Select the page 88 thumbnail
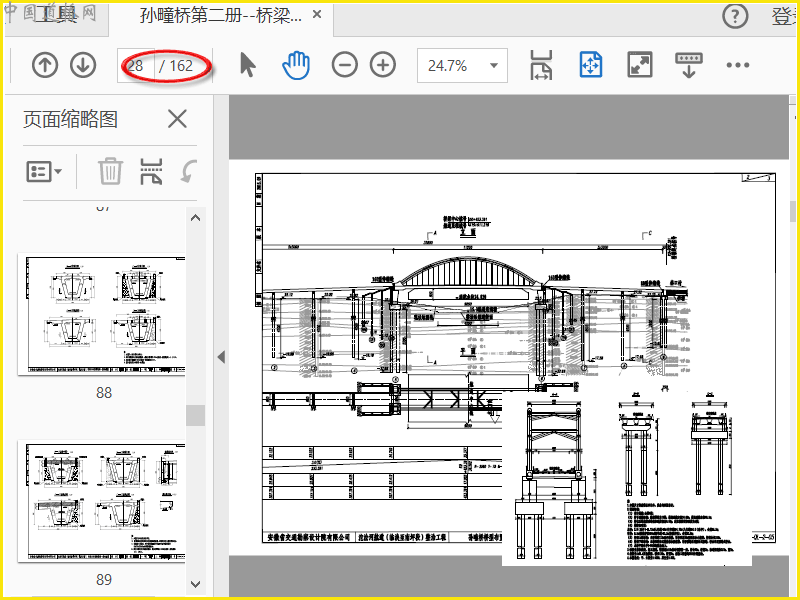Screen dimensions: 800x600 click(x=102, y=314)
